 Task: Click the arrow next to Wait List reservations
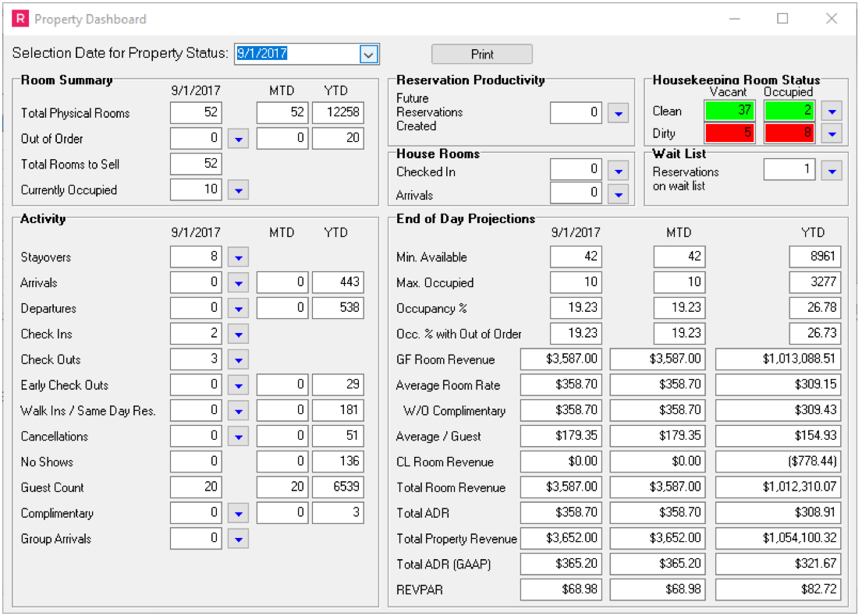[x=832, y=170]
